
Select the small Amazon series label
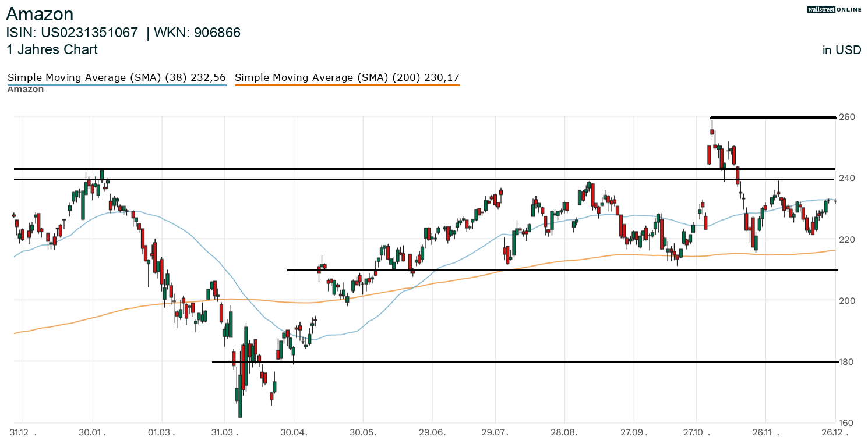(26, 90)
